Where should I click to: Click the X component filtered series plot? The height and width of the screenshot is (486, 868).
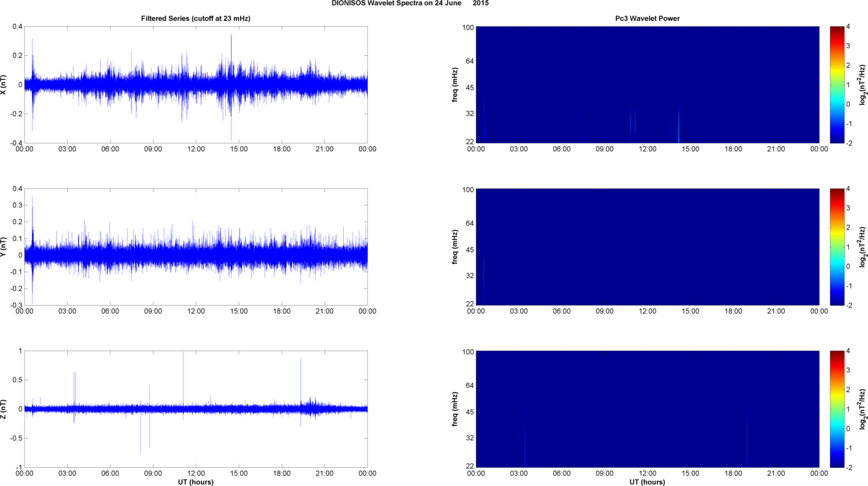click(x=196, y=85)
